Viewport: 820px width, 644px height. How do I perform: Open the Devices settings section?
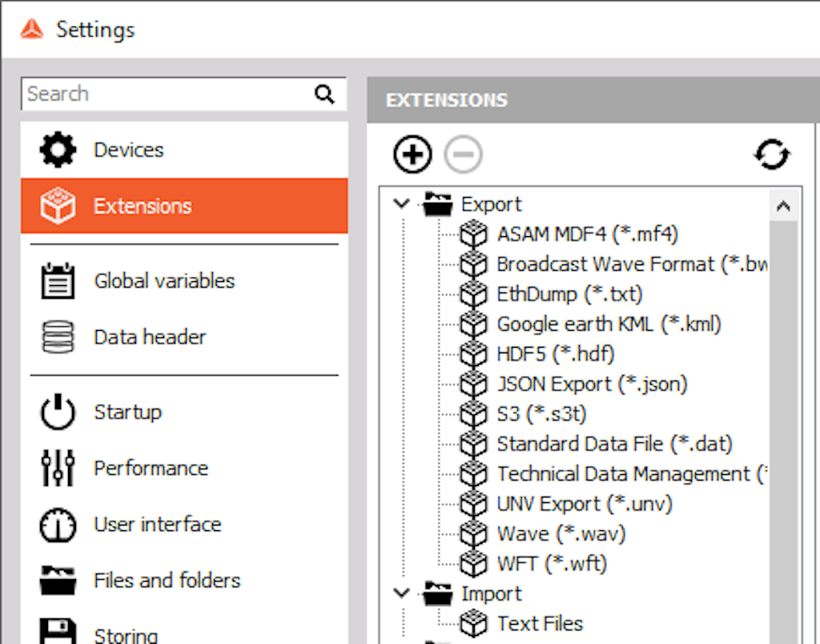pos(184,150)
